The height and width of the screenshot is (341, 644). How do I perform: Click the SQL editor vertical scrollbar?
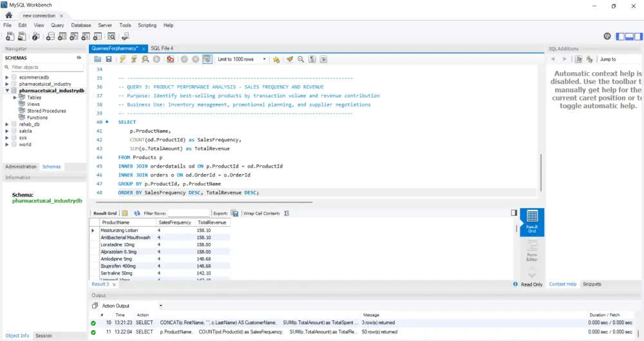(541, 171)
